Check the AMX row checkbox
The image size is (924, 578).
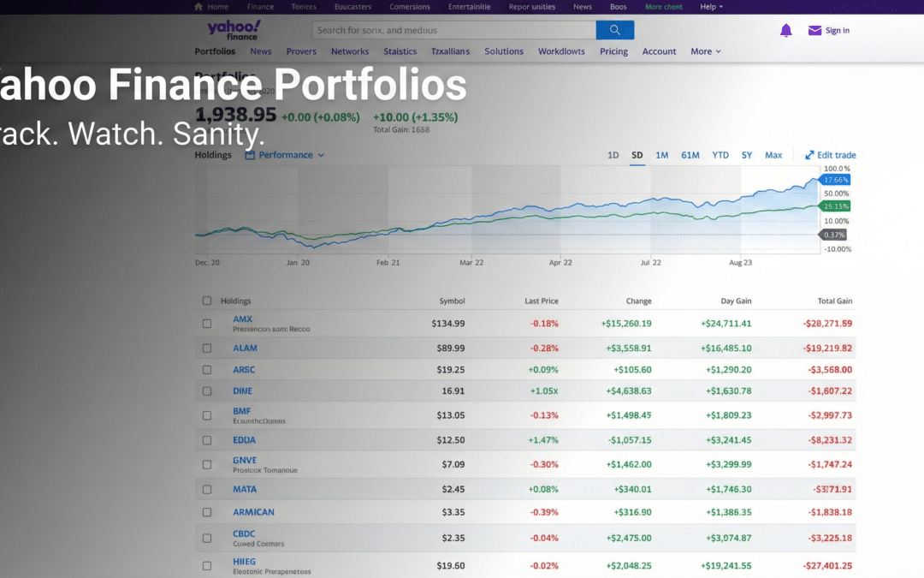207,324
